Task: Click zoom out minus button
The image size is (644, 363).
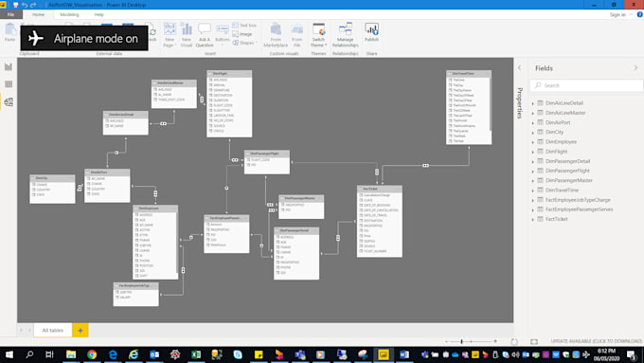Action: (447, 341)
